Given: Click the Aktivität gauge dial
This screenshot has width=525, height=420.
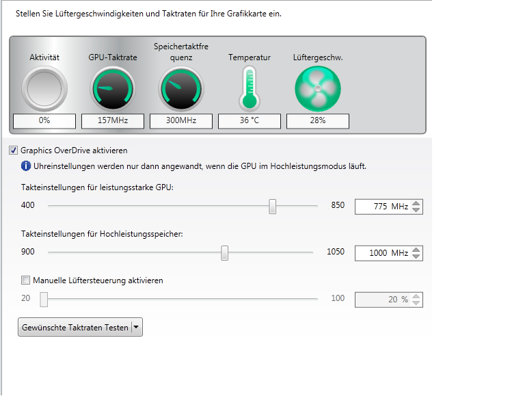Looking at the screenshot, I should click(44, 89).
